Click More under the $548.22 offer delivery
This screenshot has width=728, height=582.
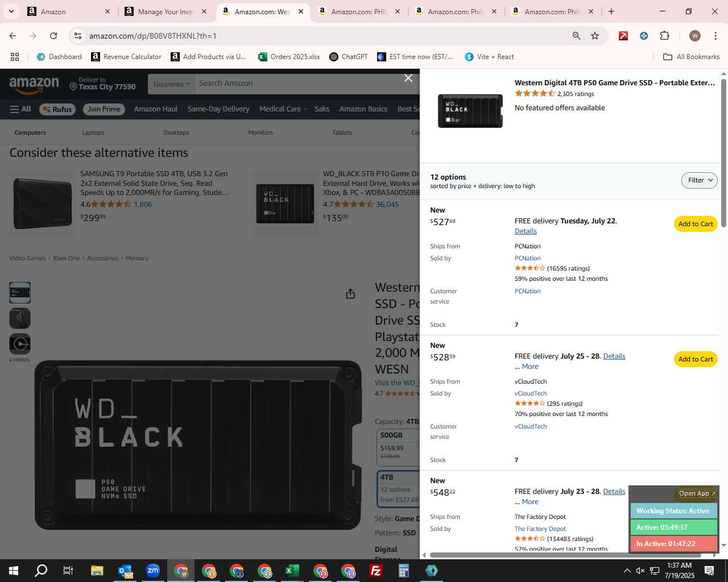click(530, 502)
